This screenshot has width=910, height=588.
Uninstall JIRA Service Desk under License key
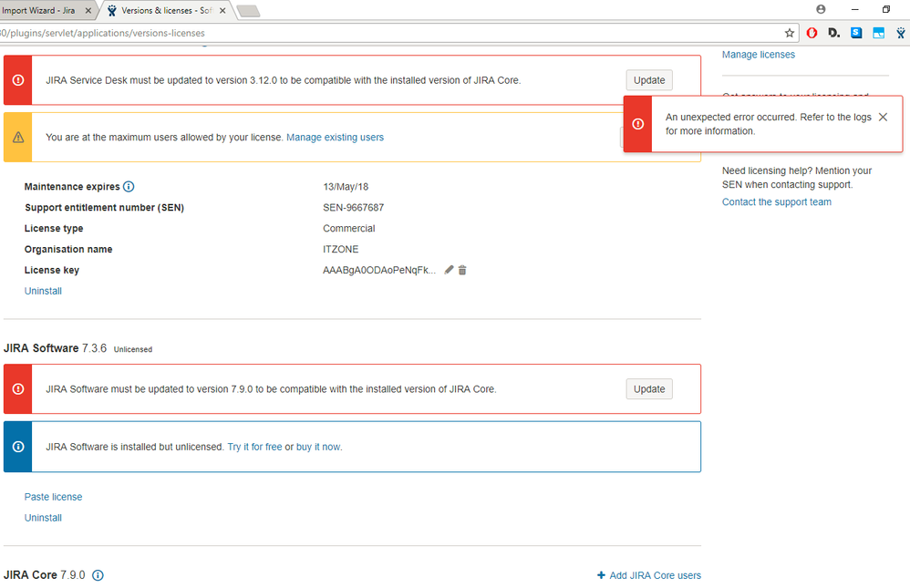[x=43, y=291]
